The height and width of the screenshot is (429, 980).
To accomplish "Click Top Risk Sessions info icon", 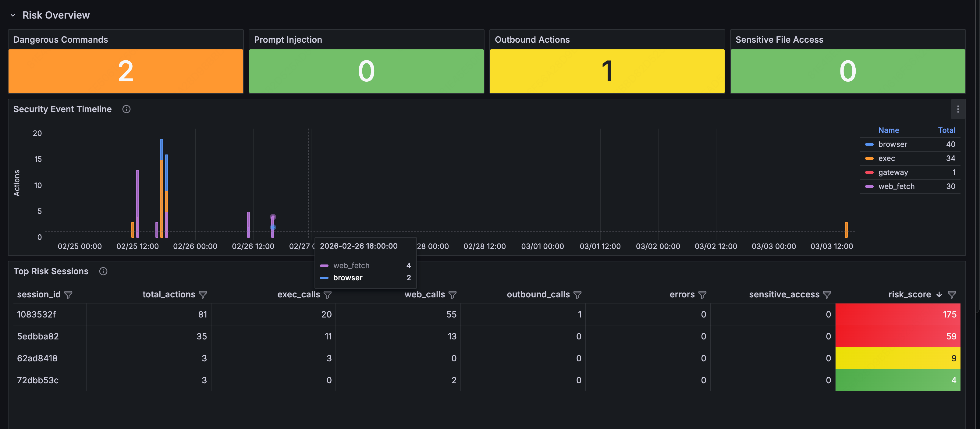I will (103, 271).
